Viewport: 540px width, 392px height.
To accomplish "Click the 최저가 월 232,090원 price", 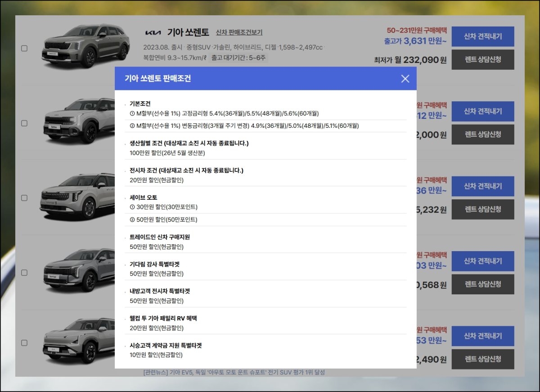I will click(410, 60).
